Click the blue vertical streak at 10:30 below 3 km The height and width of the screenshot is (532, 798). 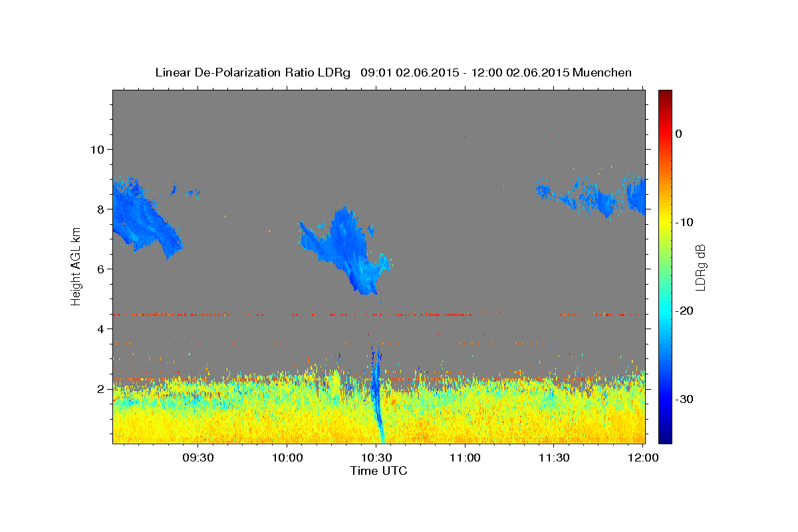click(377, 392)
